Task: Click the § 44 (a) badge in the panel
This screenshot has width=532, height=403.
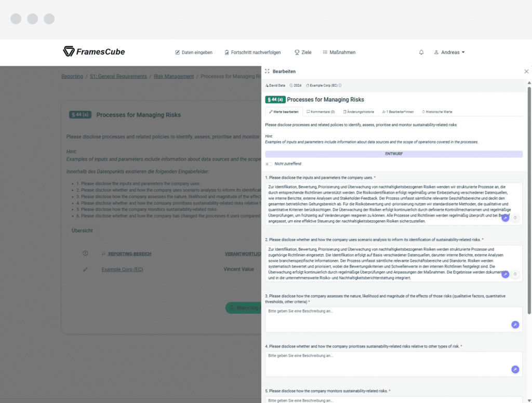Action: pyautogui.click(x=275, y=99)
